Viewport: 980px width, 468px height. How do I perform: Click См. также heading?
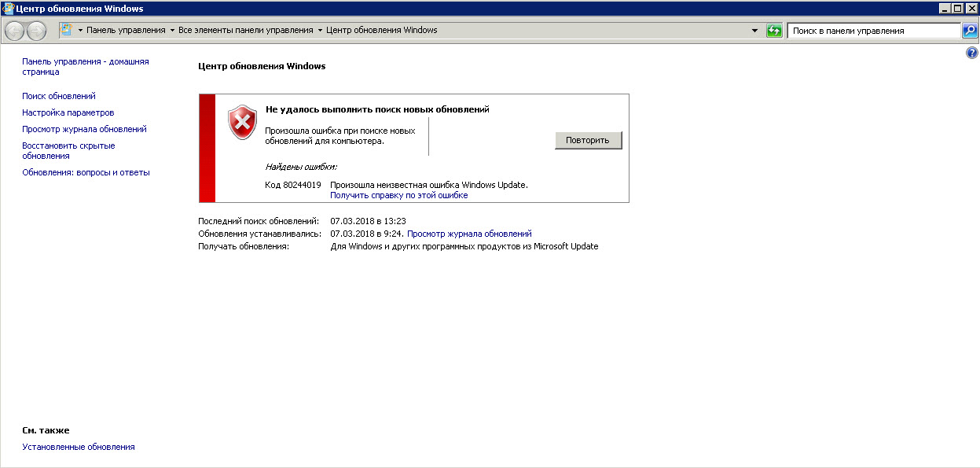[x=46, y=430]
